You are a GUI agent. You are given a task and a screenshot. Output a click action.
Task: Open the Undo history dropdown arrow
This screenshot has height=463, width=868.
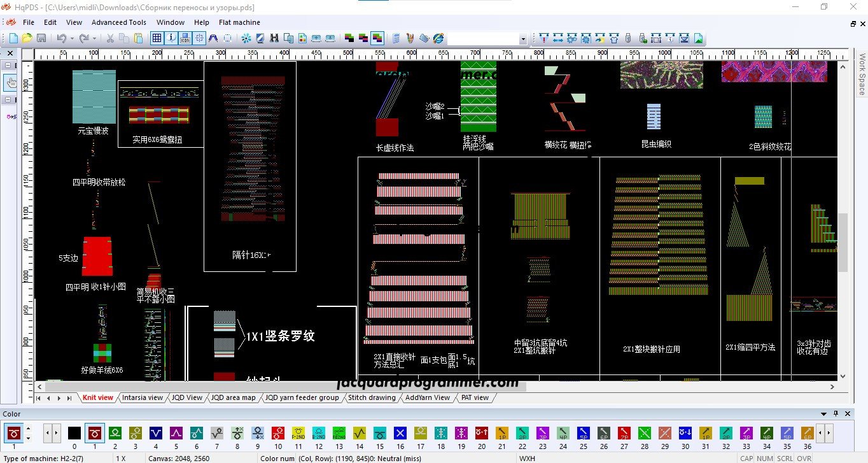point(72,38)
